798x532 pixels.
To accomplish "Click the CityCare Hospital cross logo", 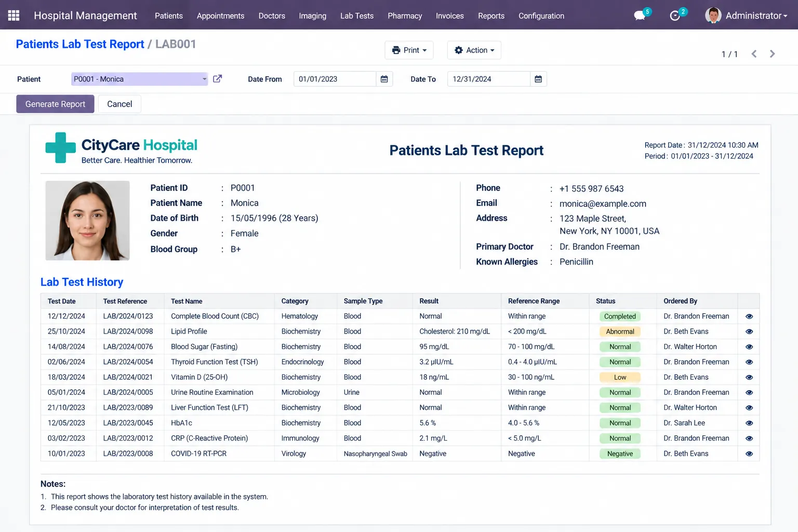I will pos(61,148).
